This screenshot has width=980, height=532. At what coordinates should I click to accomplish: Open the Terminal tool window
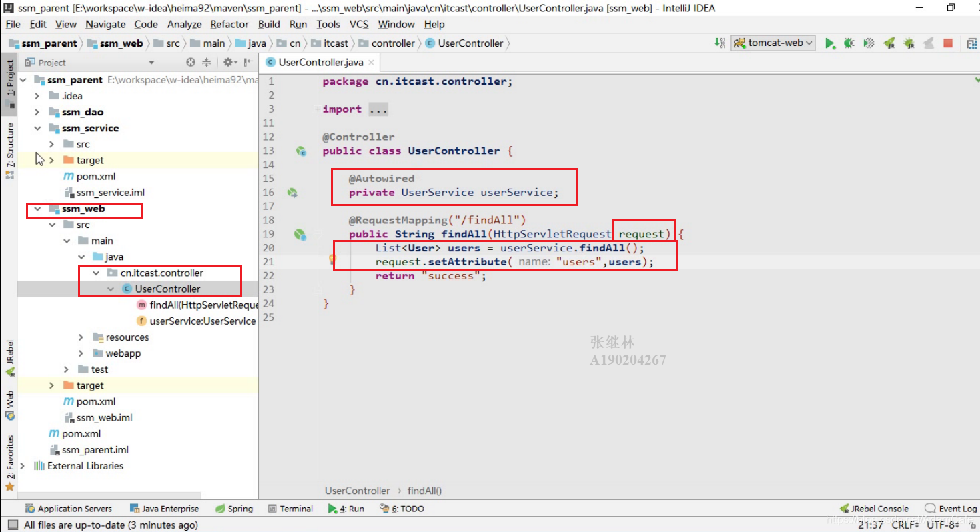[290, 509]
